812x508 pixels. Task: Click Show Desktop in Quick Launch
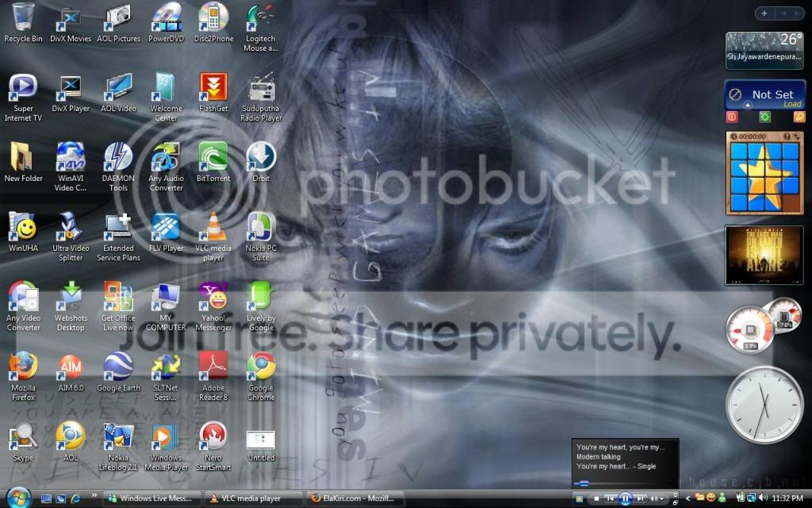pos(46,498)
